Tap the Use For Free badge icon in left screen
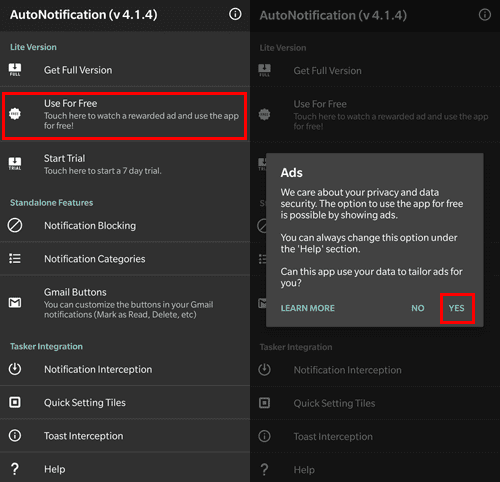The height and width of the screenshot is (482, 500). click(x=15, y=114)
